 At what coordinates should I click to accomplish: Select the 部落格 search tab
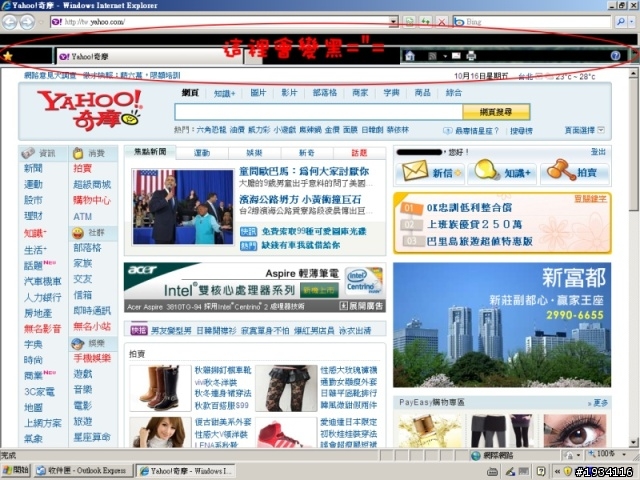coord(324,93)
